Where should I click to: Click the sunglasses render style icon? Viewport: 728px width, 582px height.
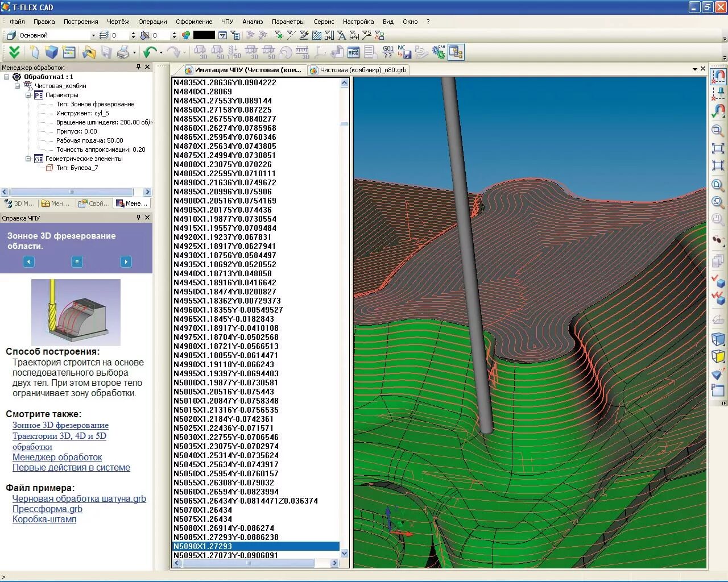click(718, 240)
